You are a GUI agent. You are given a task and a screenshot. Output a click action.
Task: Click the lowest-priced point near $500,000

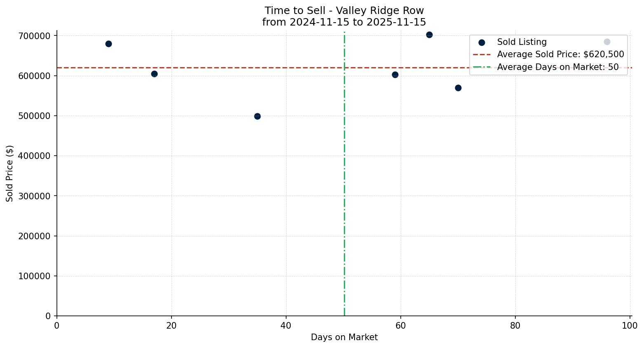tap(257, 116)
